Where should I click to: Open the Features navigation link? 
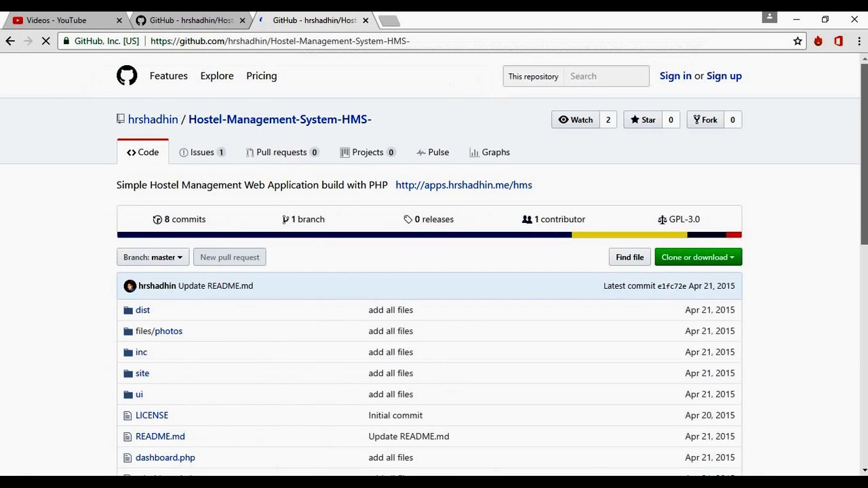click(169, 76)
